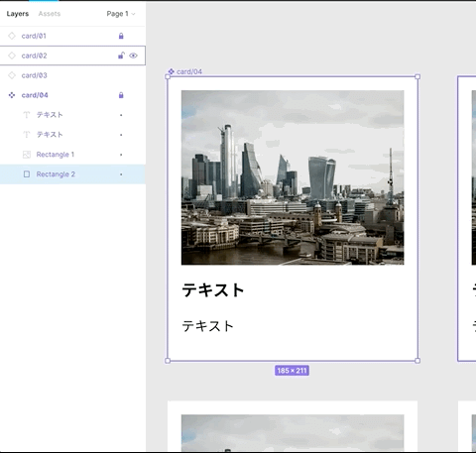Click the bottom-left resize handle of card/04
This screenshot has height=453, width=476.
tap(168, 361)
